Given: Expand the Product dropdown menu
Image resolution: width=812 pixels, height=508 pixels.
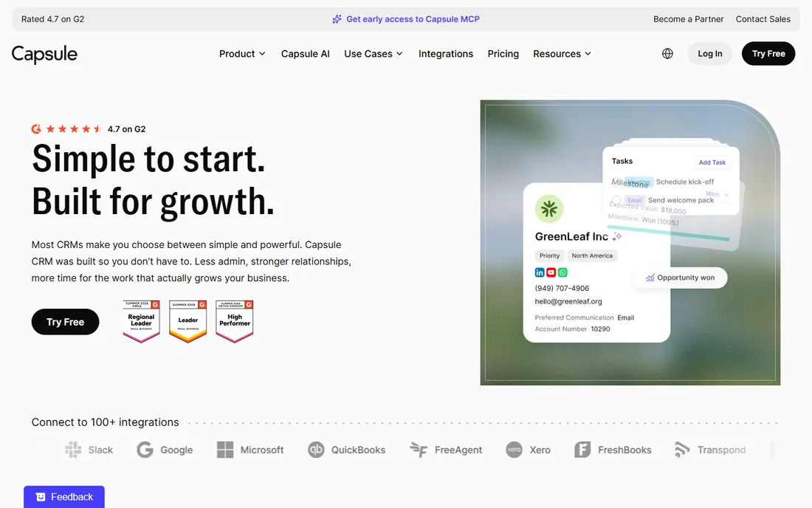Looking at the screenshot, I should pos(242,54).
